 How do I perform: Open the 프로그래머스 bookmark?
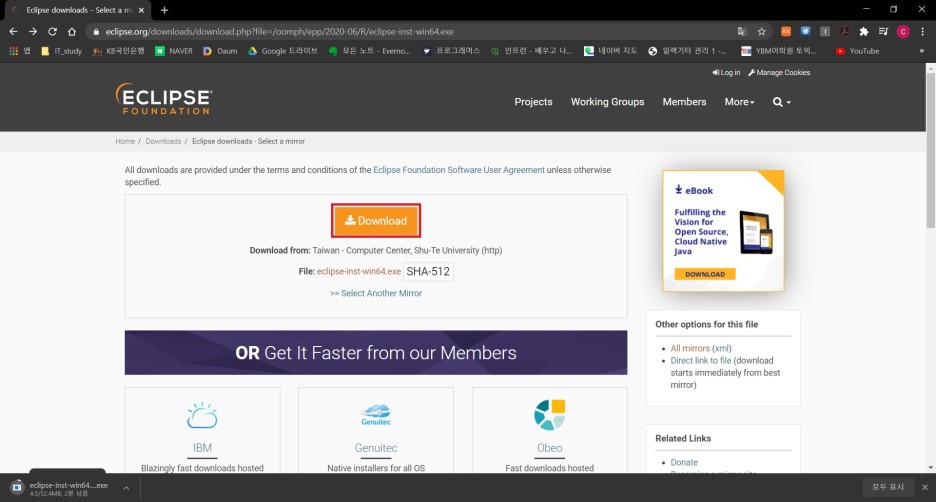coord(451,51)
